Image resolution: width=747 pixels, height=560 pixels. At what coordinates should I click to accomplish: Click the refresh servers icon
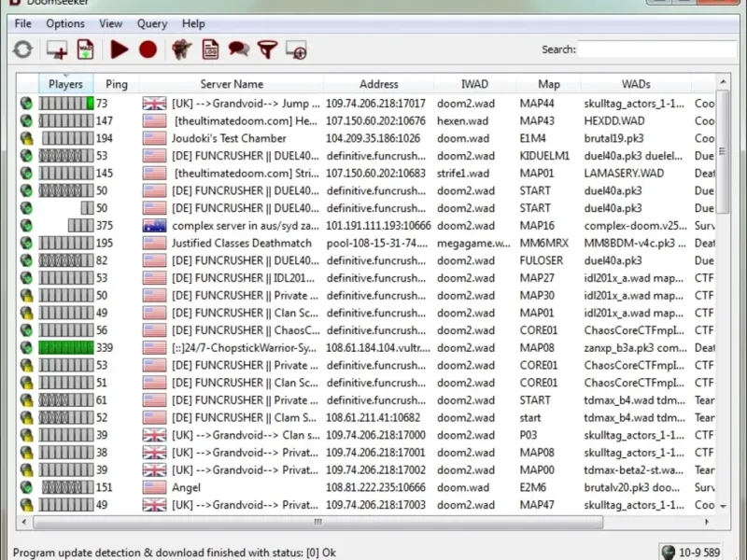click(x=22, y=49)
